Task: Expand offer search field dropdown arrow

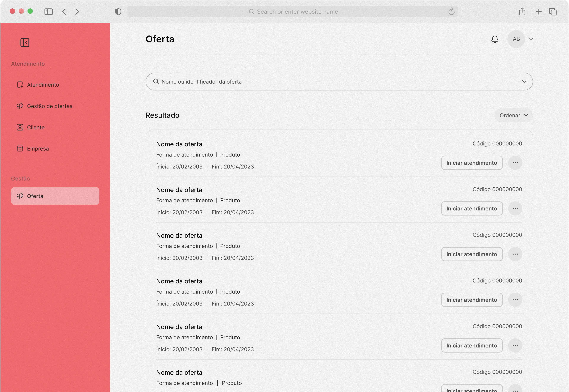Action: pyautogui.click(x=524, y=82)
